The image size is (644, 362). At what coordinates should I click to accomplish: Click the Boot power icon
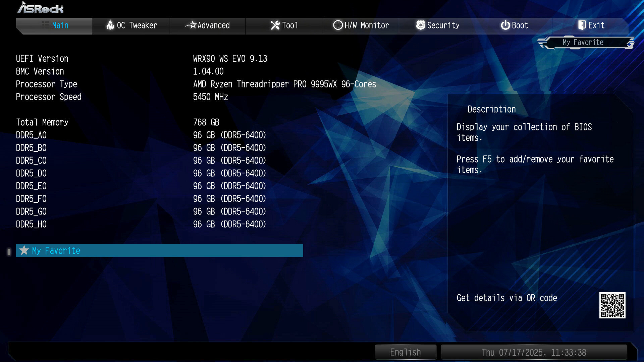click(x=505, y=25)
